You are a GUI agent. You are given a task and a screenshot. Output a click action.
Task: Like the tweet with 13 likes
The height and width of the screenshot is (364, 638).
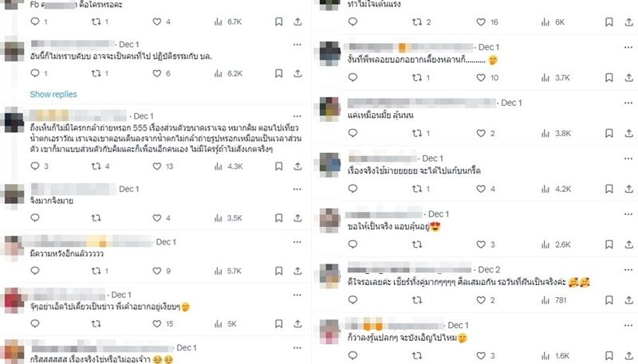157,166
